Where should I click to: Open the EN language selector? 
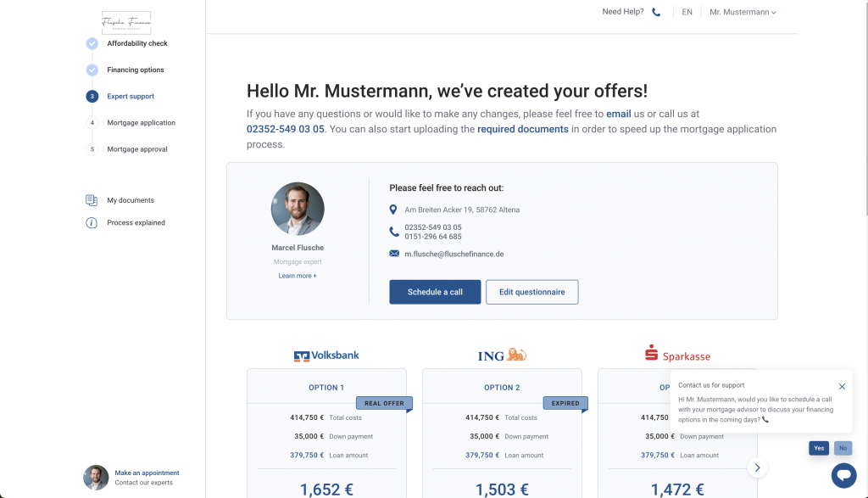pos(686,12)
